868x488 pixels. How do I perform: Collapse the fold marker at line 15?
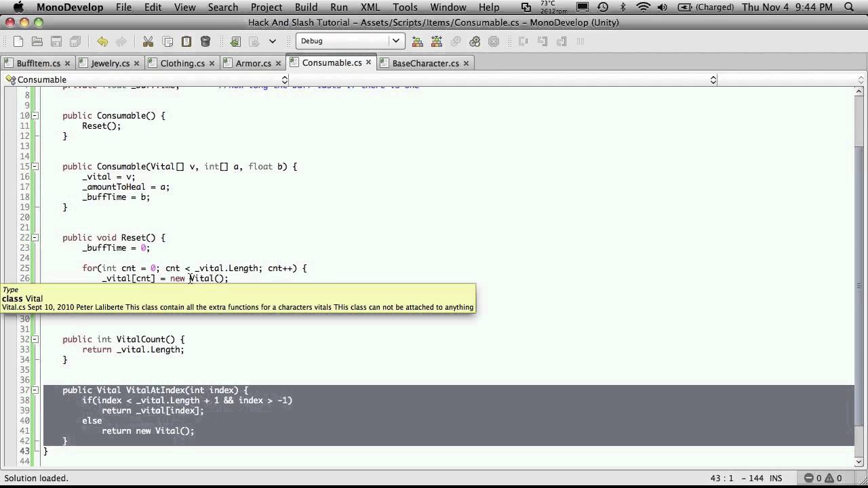click(35, 166)
